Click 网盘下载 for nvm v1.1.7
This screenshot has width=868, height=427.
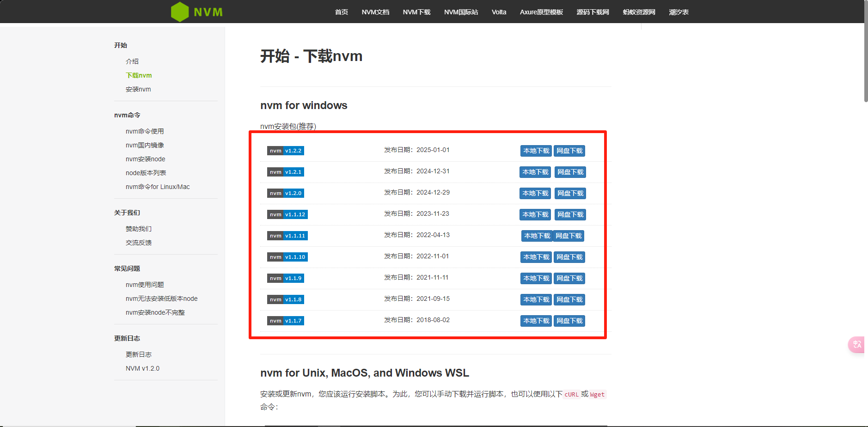569,321
